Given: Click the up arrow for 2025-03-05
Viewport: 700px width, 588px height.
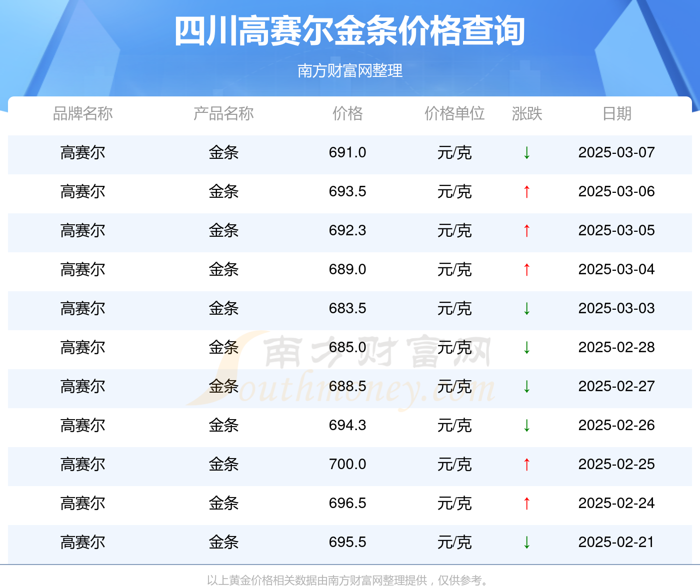Looking at the screenshot, I should [x=526, y=230].
